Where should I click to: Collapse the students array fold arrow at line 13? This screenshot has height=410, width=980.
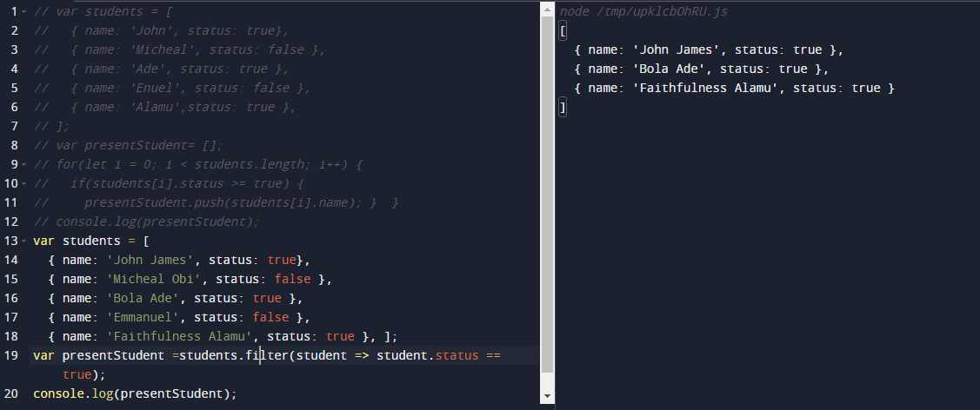(x=23, y=241)
